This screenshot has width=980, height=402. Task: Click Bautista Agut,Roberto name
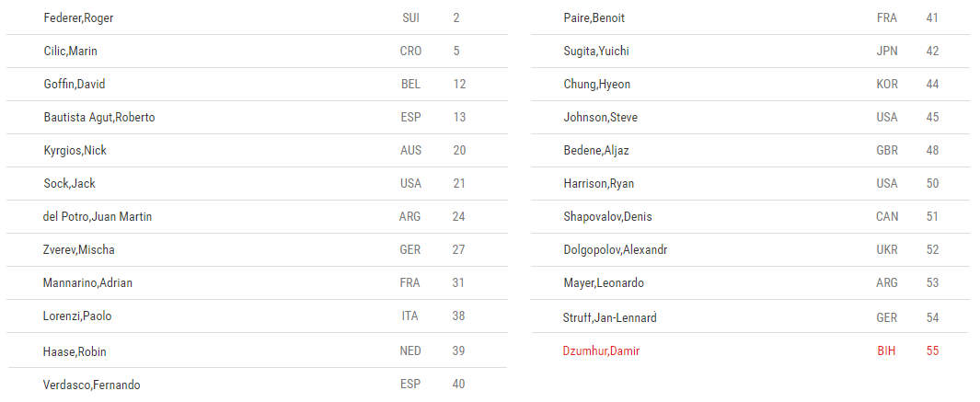pyautogui.click(x=99, y=118)
